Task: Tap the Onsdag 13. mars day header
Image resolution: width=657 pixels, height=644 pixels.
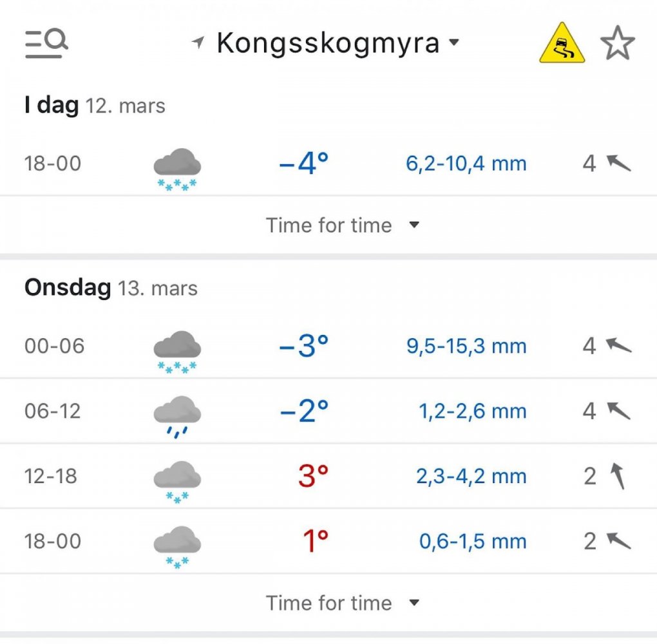Action: [111, 288]
